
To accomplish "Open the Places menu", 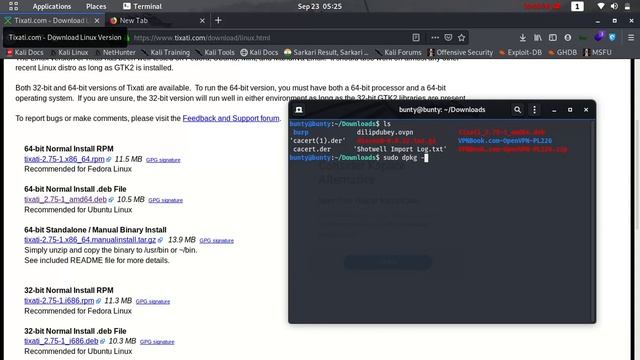I will [x=96, y=7].
